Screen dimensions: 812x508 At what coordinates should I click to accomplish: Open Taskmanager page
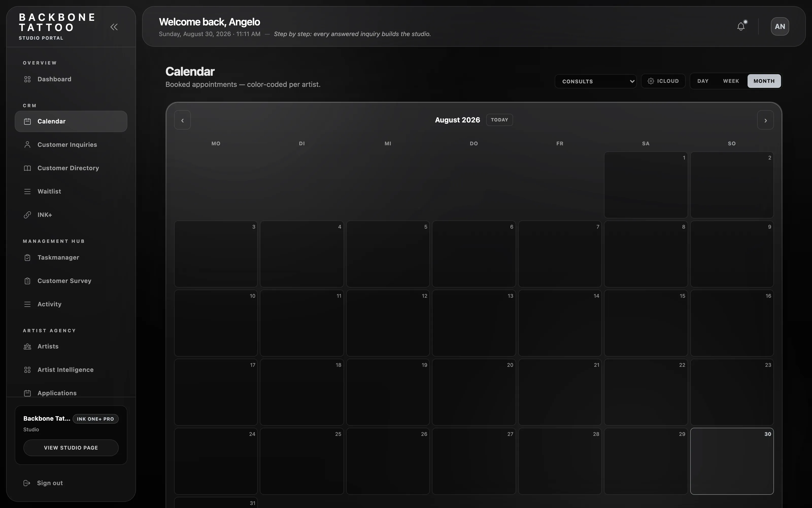click(x=71, y=258)
